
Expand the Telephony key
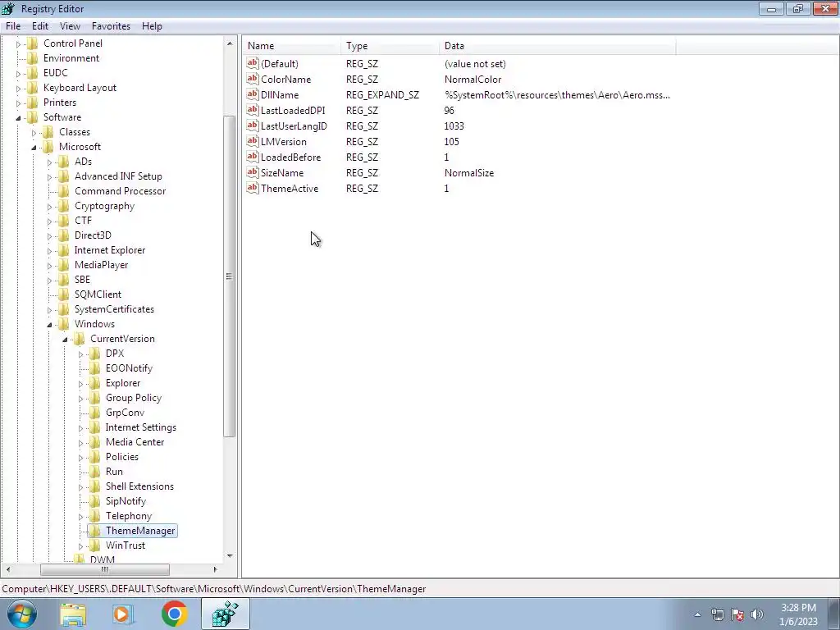80,517
